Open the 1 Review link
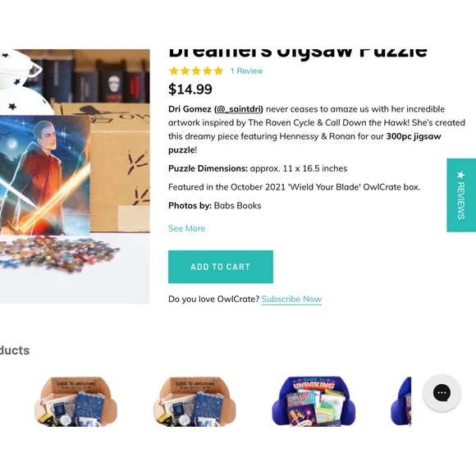 [x=246, y=71]
